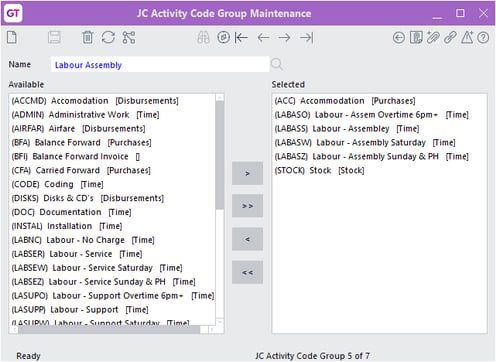Viewport: 496px width, 362px height.
Task: Select (ACCMD) Accomodation in Available list
Action: click(113, 101)
